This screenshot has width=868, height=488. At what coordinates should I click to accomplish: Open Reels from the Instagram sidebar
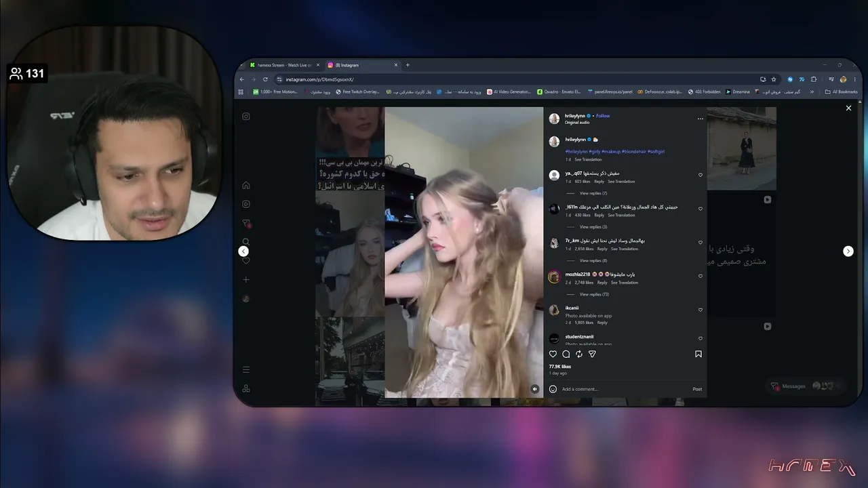click(x=246, y=204)
